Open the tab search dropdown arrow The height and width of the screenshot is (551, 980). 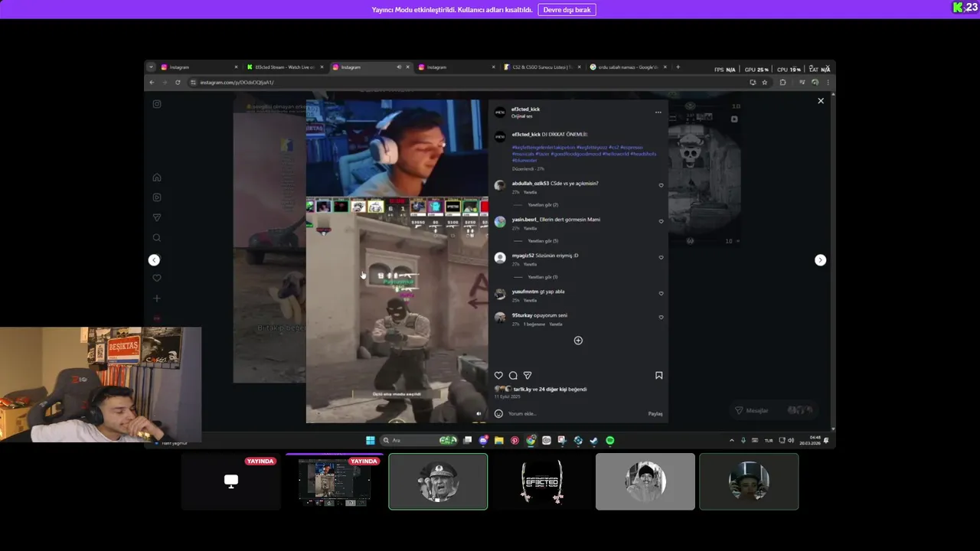pos(151,67)
